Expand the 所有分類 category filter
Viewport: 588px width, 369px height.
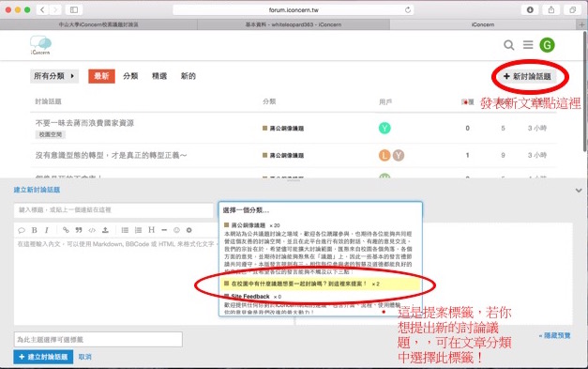point(54,76)
